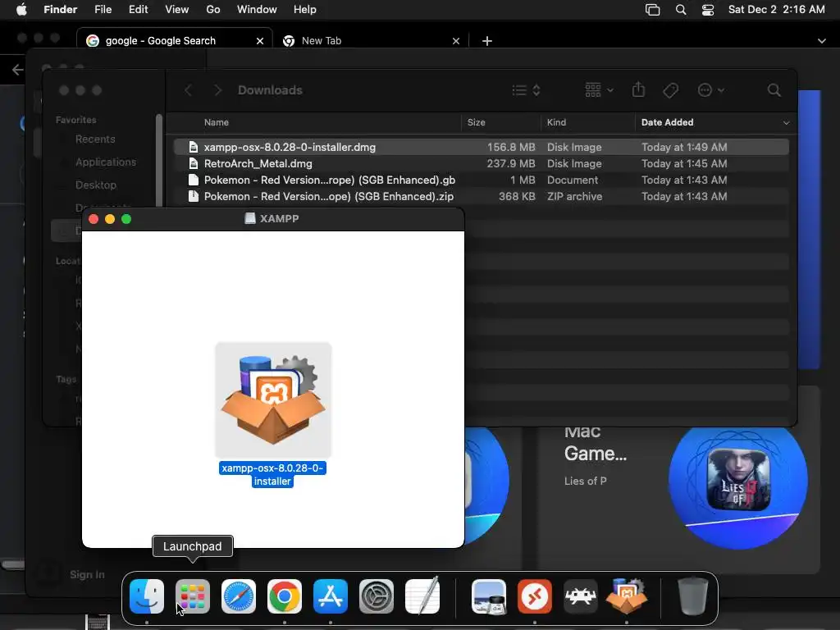Click the Finder sidebar scrollbar

[158, 161]
